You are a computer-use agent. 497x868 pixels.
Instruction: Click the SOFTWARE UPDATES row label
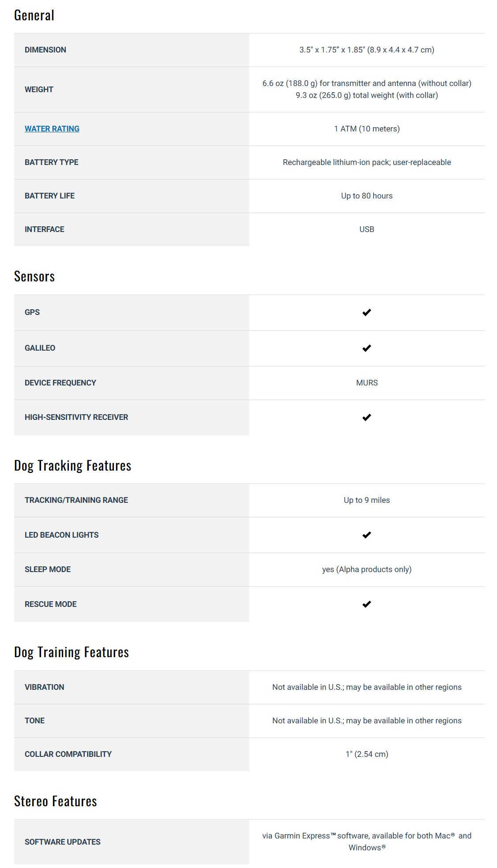[x=63, y=842]
